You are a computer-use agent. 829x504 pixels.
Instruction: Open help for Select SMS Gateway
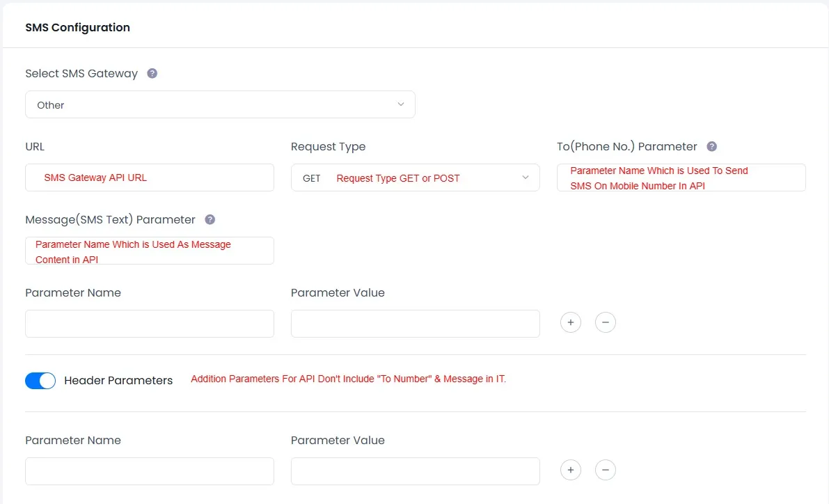[152, 73]
